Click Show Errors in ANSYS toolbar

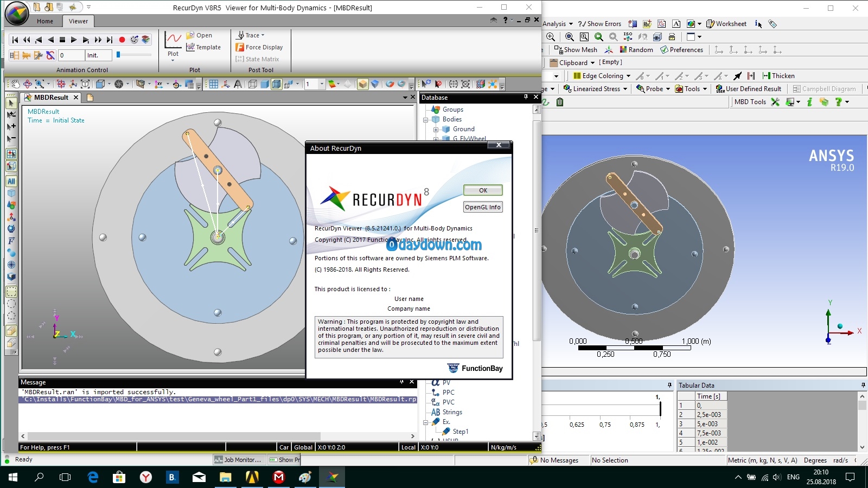click(599, 24)
